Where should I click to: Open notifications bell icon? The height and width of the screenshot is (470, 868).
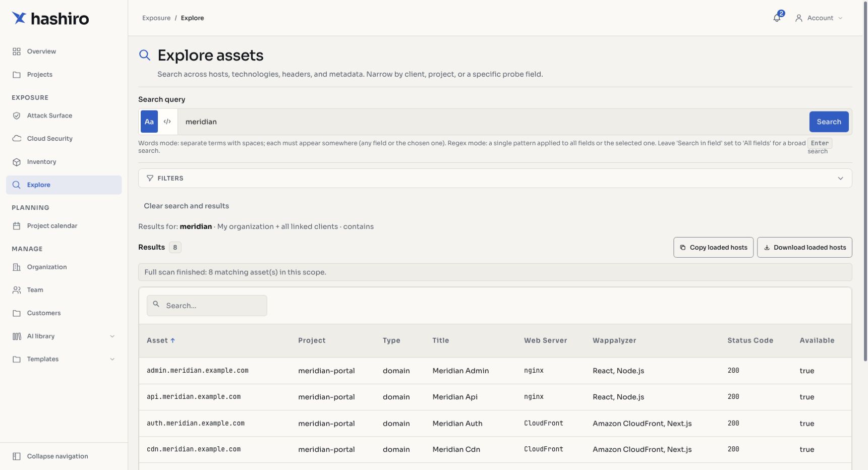[777, 18]
